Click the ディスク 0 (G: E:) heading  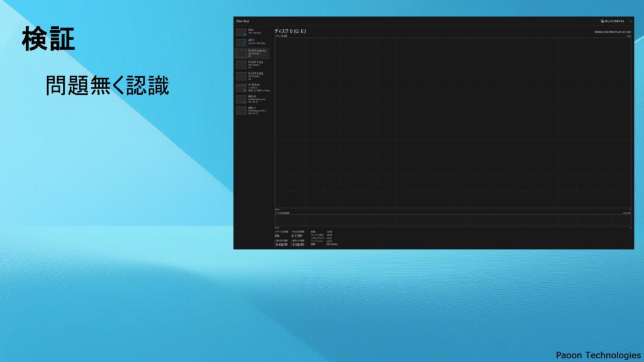tap(290, 31)
